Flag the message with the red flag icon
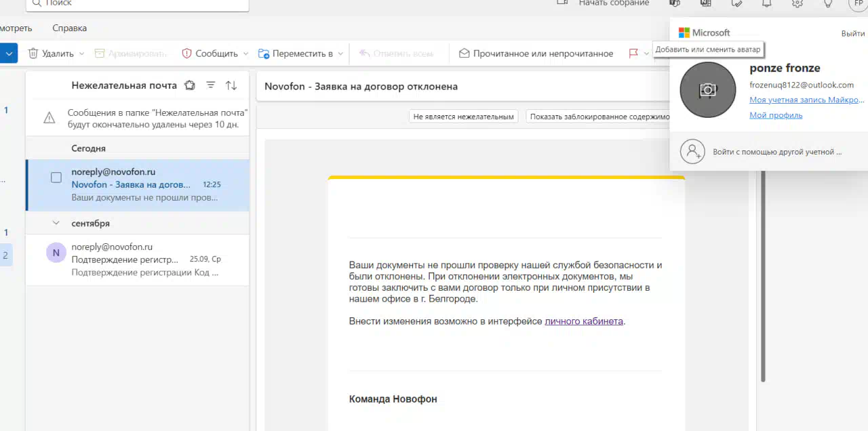 click(633, 54)
